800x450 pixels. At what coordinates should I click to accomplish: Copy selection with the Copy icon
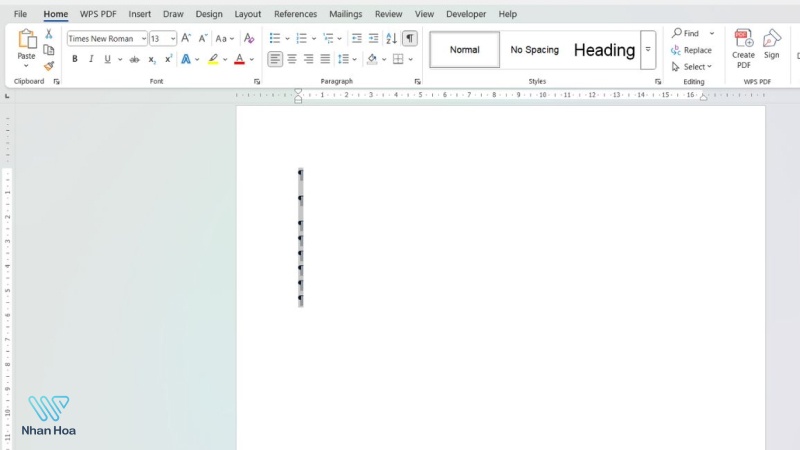pos(48,50)
